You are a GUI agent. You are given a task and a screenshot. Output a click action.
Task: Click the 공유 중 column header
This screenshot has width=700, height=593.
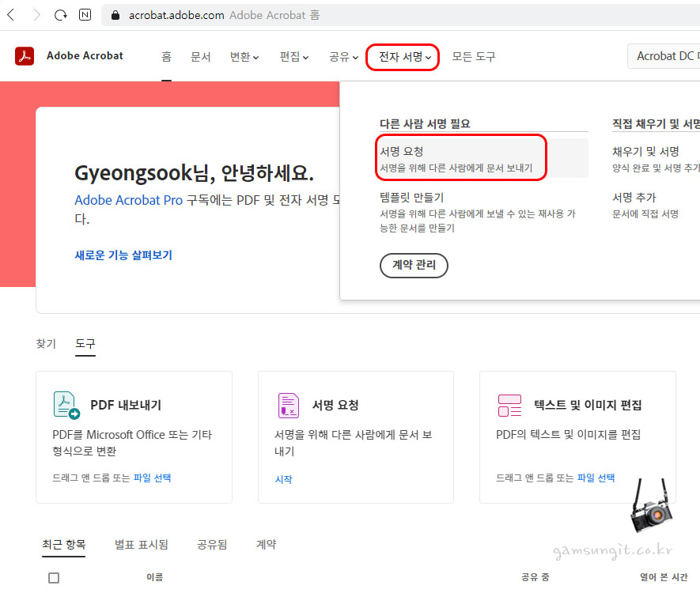coord(535,577)
